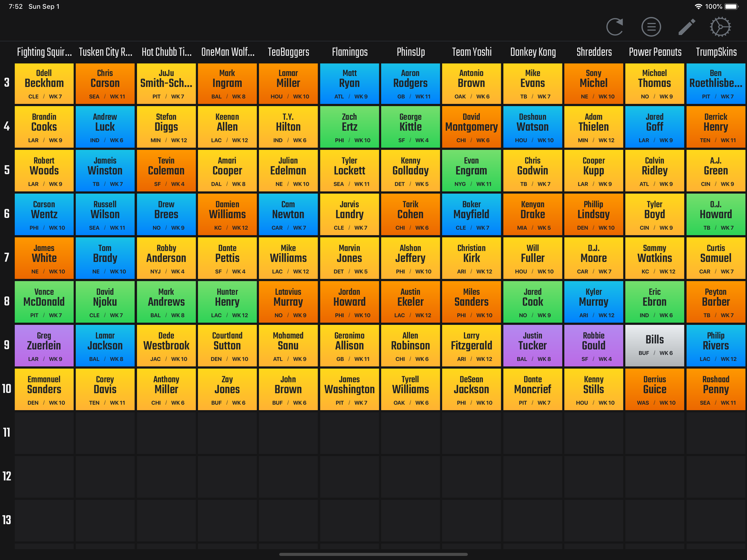Screen dimensions: 747x560
Task: Open the list menu icon
Action: [x=651, y=27]
